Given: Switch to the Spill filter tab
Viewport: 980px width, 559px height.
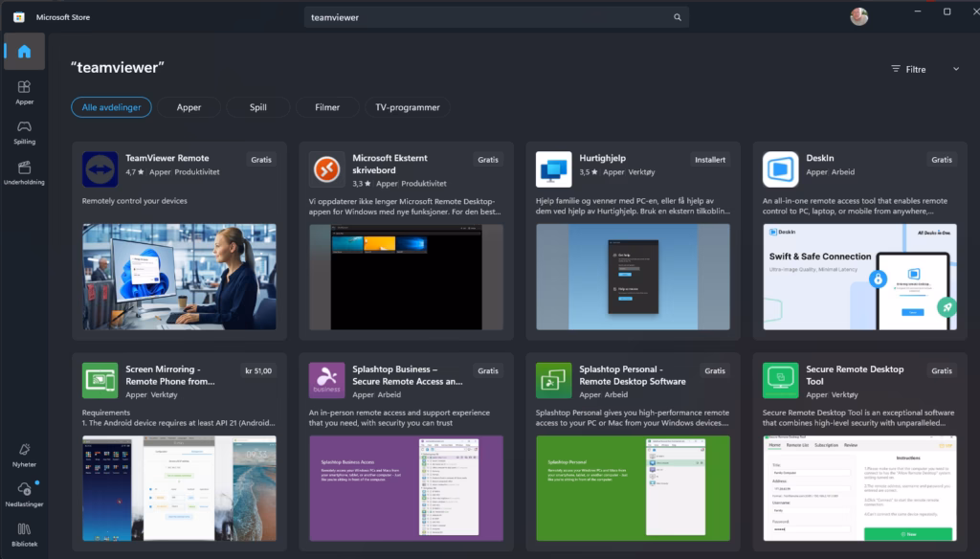Looking at the screenshot, I should 258,107.
